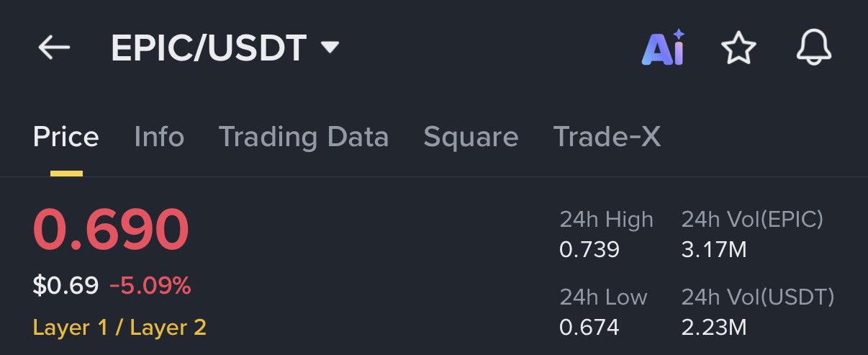
Task: Expand the EPIC/USDT pair dropdown arrow
Action: tap(329, 48)
